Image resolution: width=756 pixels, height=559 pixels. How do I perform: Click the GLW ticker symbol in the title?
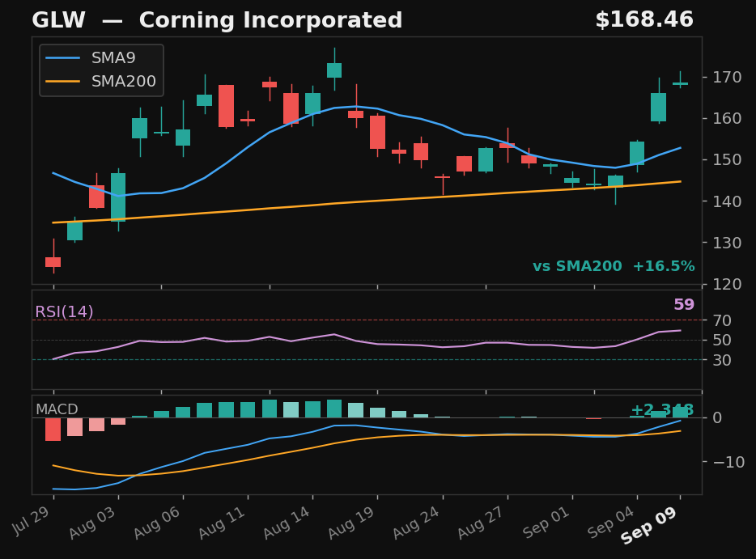[58, 21]
